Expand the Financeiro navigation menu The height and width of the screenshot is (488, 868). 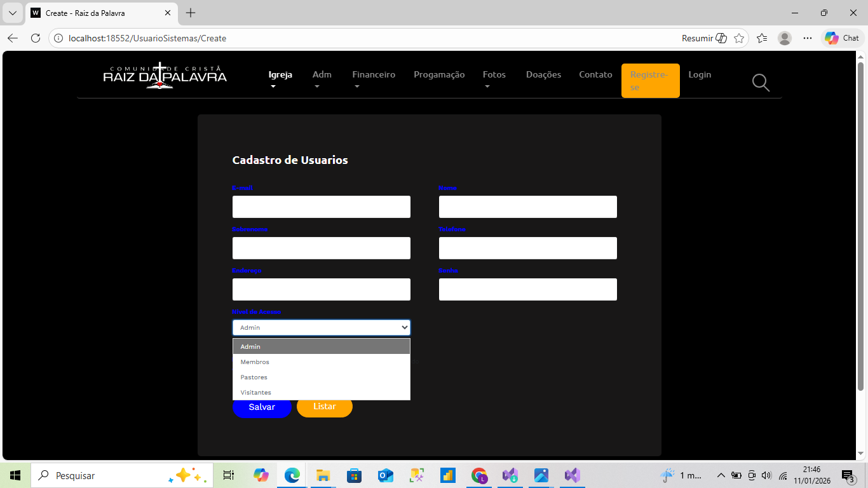(374, 75)
